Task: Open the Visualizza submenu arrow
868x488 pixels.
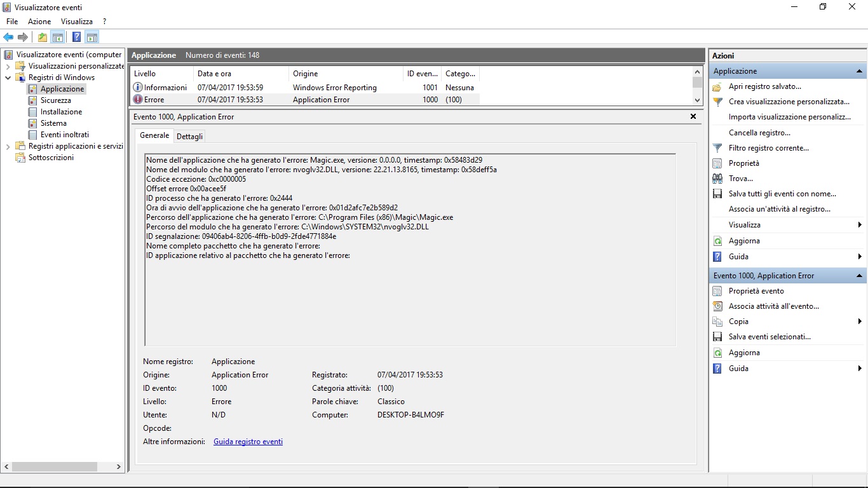Action: (x=860, y=225)
